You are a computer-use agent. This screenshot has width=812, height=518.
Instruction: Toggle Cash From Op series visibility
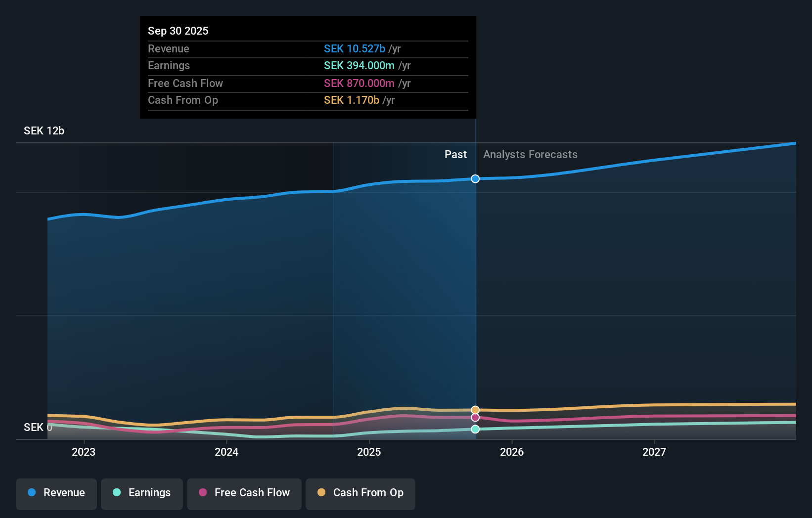coord(360,493)
